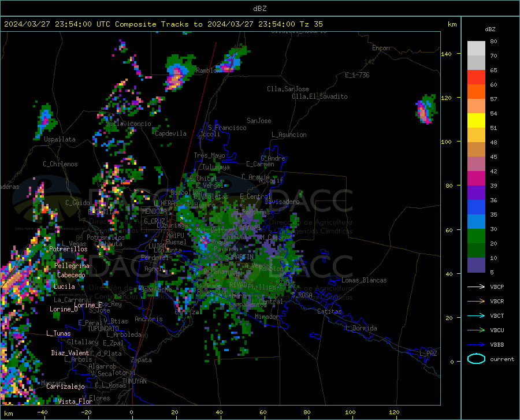Select the blue 36 dBZ color swatch
Screen dimensions: 520x420
pyautogui.click(x=476, y=207)
